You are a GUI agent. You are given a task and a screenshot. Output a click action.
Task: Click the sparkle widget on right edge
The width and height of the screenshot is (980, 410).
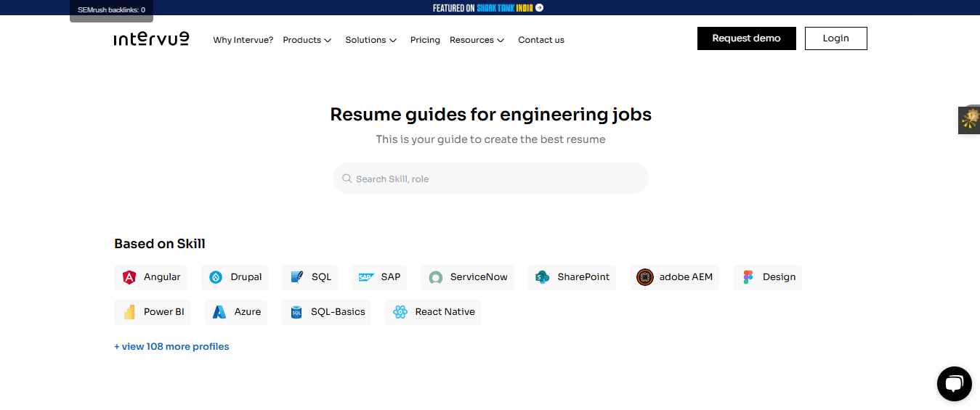pos(969,120)
